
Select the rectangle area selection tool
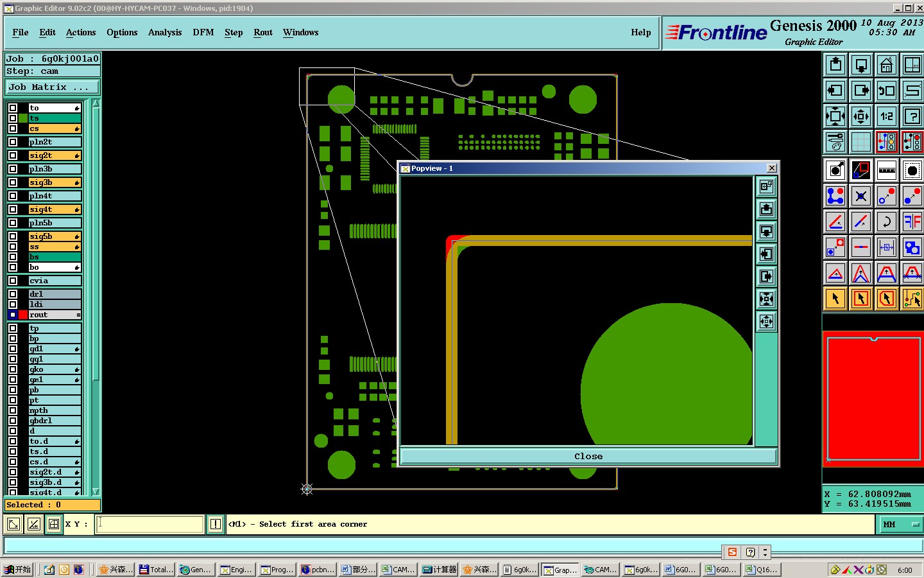861,299
